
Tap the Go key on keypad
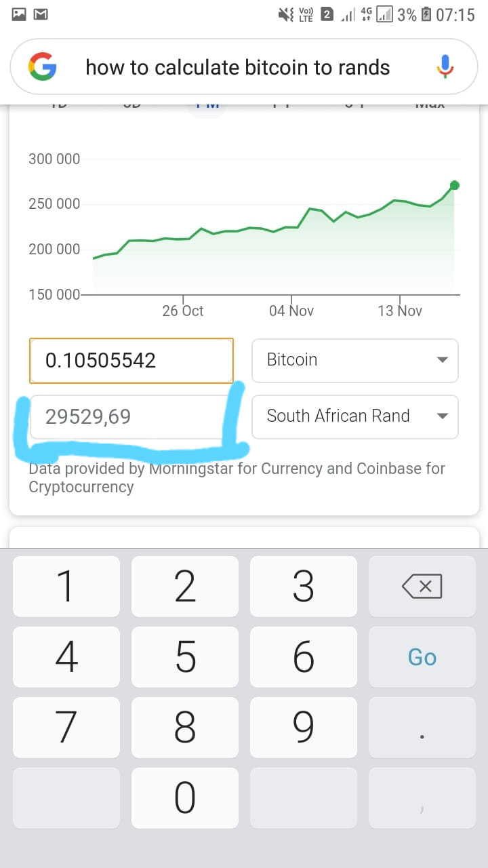pyautogui.click(x=422, y=657)
